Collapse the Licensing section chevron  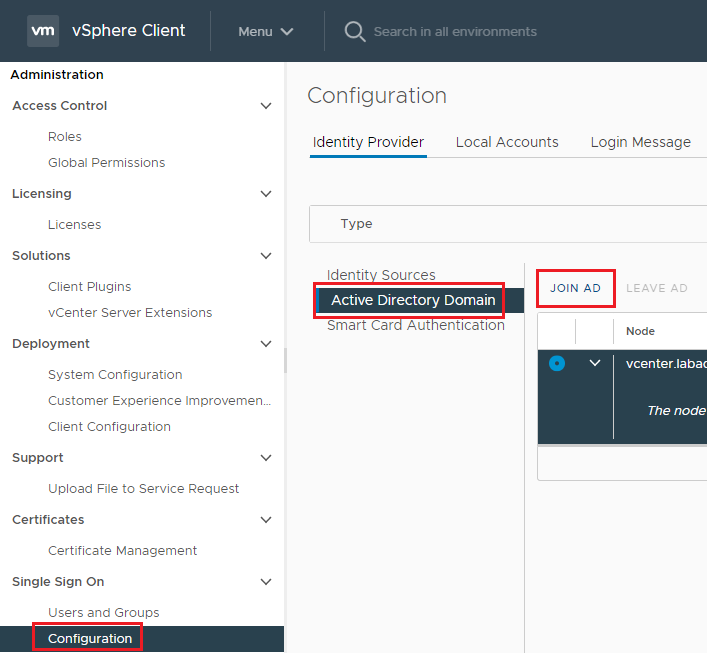tap(265, 194)
